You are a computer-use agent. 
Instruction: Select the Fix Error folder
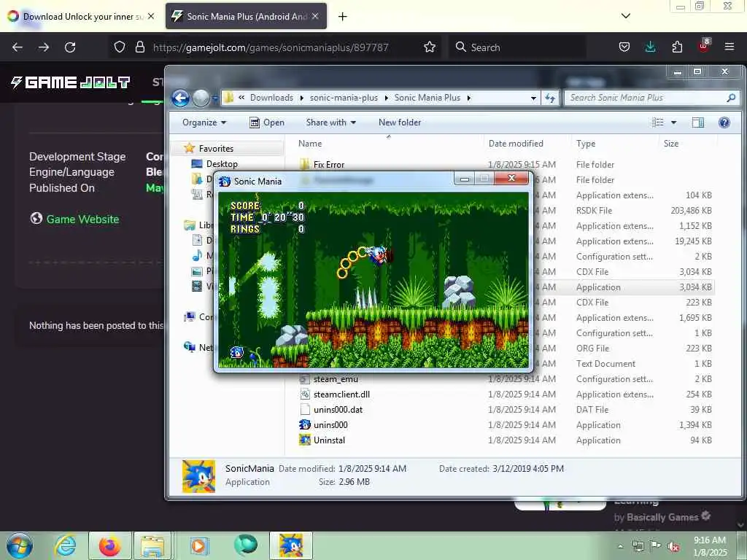(x=329, y=165)
